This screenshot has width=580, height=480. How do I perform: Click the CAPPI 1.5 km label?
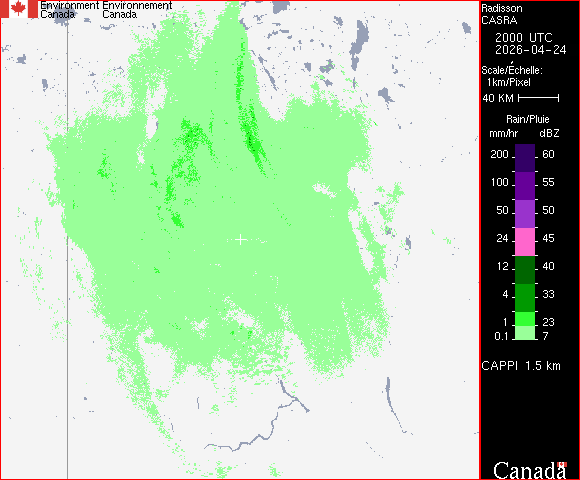click(521, 366)
